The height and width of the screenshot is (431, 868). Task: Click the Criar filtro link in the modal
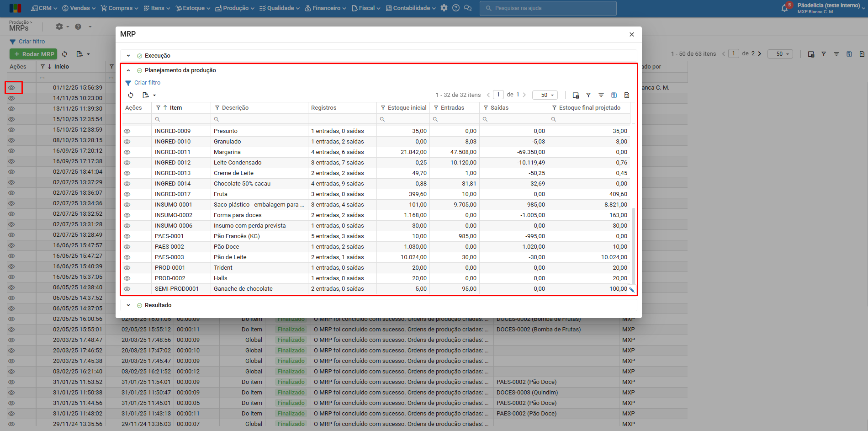(x=147, y=83)
